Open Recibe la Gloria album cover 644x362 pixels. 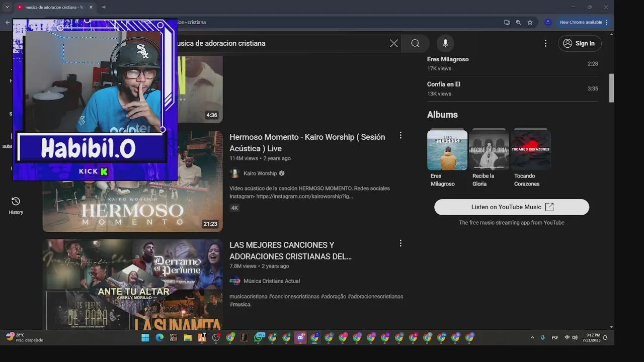point(489,150)
